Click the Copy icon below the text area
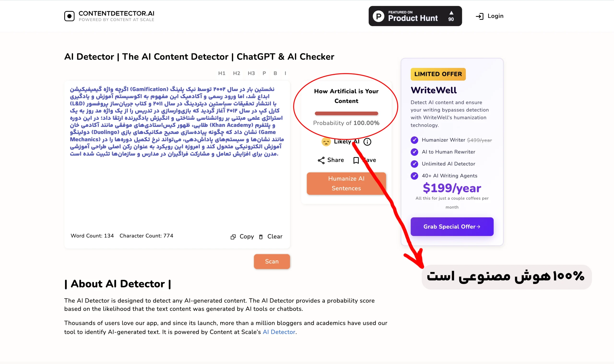The width and height of the screenshot is (614, 364). tap(233, 236)
